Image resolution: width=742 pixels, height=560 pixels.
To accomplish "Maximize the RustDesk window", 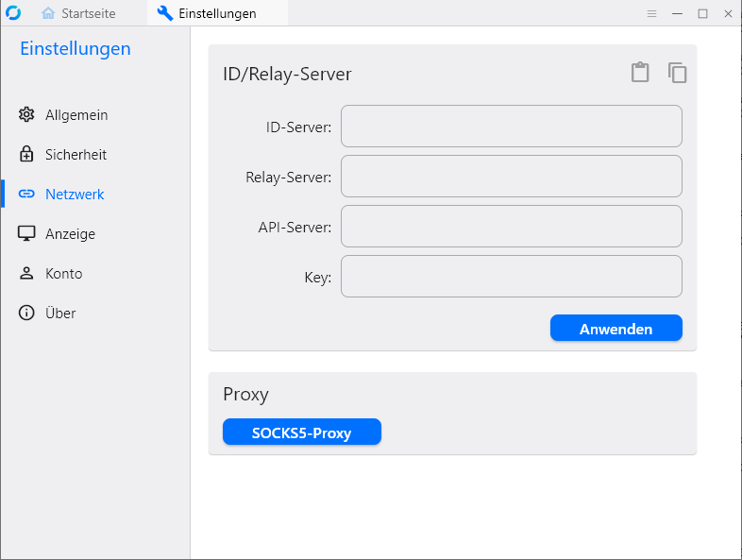I will [702, 13].
